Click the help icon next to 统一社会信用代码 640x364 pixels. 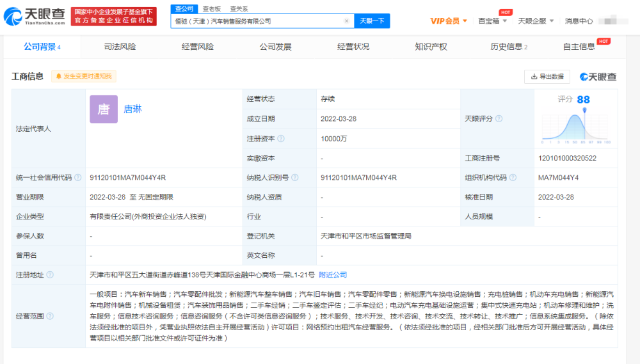[77, 177]
